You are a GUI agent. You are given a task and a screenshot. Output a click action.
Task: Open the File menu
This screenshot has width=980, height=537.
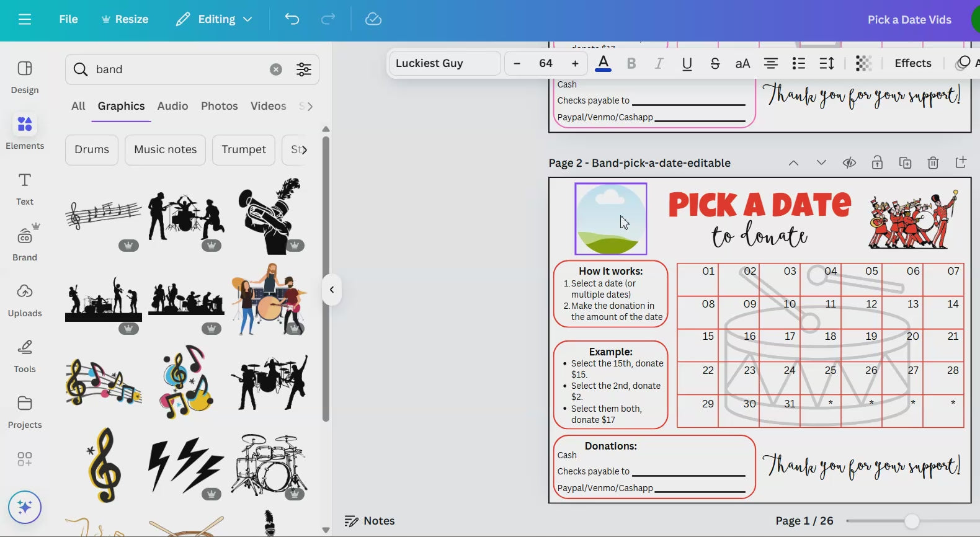tap(68, 19)
